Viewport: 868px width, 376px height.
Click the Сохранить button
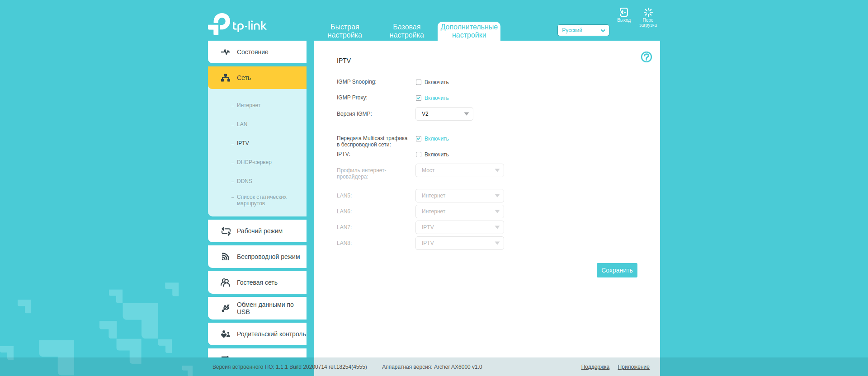point(617,270)
